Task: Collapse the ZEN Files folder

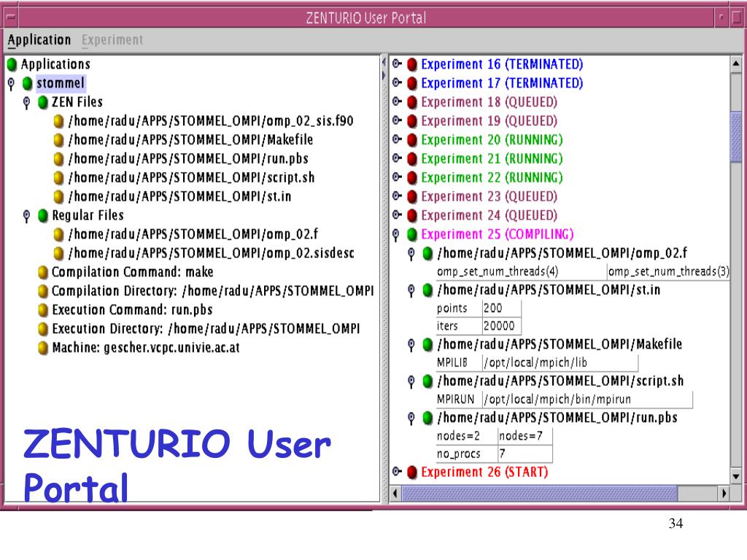Action: click(x=27, y=102)
